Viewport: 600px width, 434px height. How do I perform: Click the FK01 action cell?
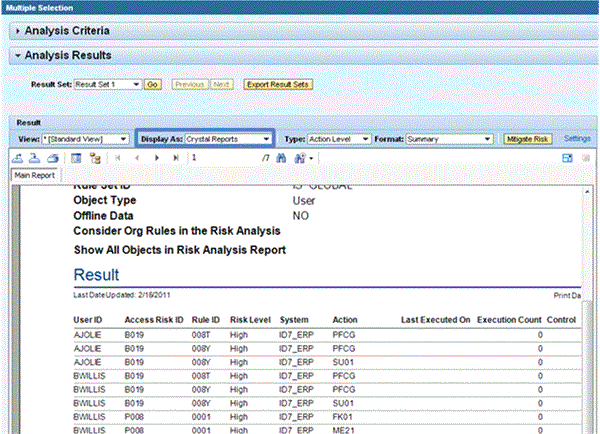[x=342, y=417]
